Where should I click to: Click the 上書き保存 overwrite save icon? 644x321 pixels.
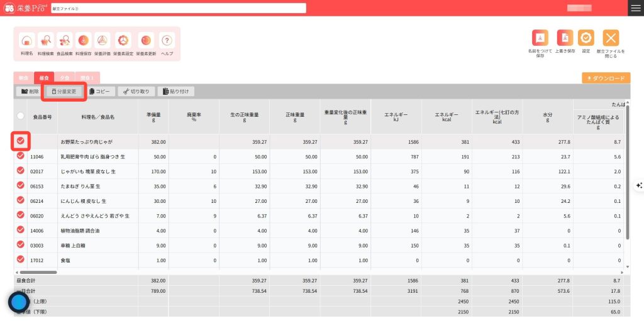click(x=566, y=38)
